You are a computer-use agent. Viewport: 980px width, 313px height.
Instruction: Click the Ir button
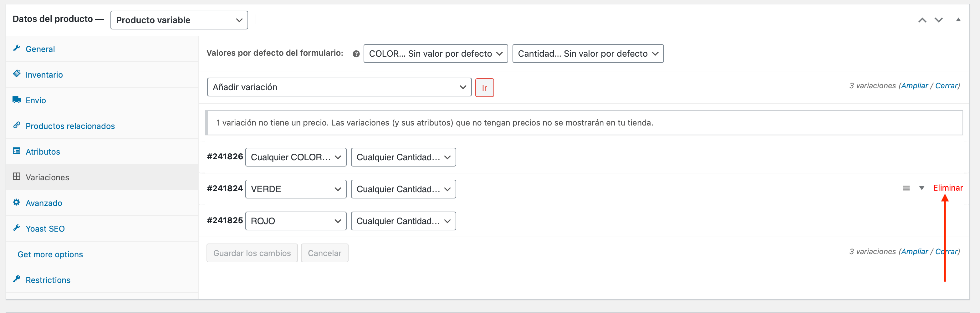(x=484, y=88)
